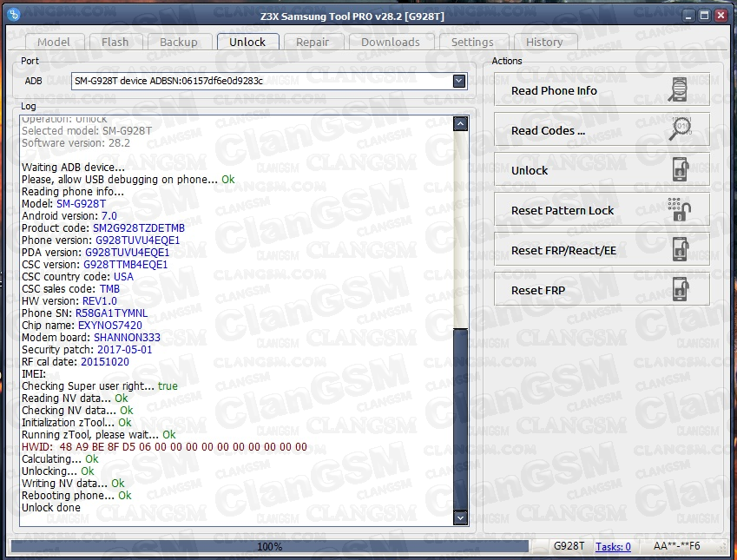This screenshot has width=737, height=560.
Task: Click the Reset FRP/React/EE button
Action: coord(602,250)
